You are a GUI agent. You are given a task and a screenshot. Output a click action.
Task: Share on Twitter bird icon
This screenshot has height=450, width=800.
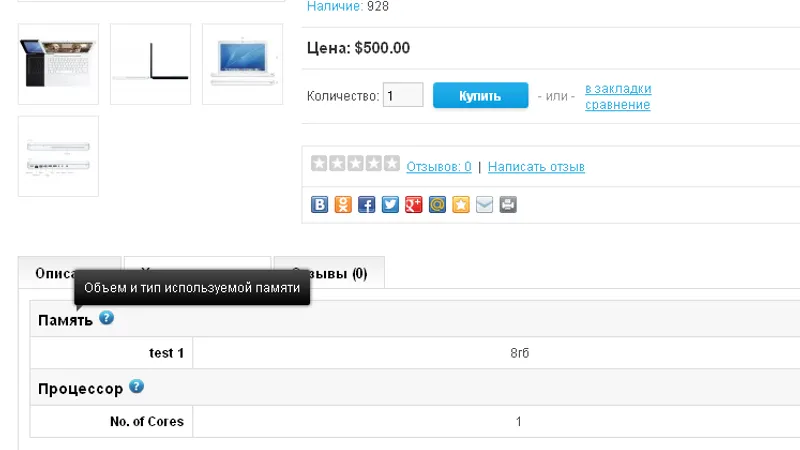390,205
